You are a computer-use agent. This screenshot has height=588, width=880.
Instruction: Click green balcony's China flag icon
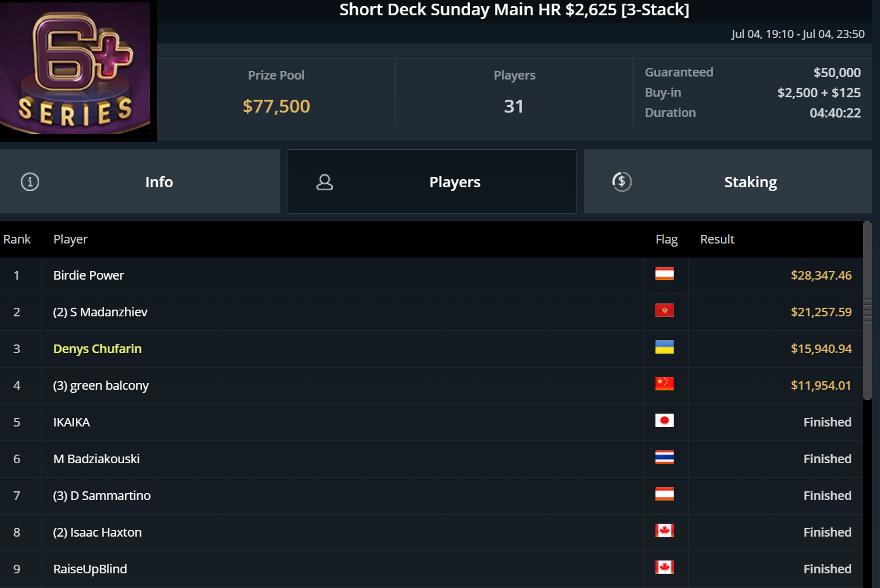tap(664, 384)
